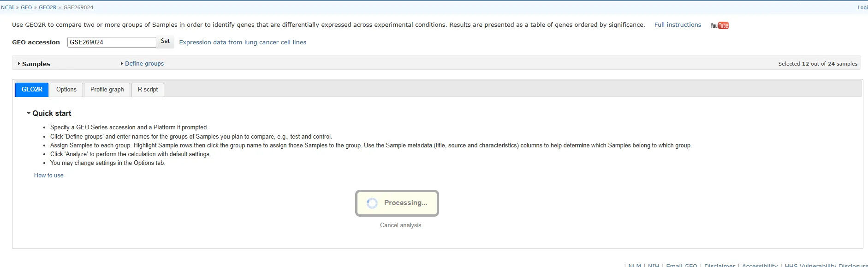Go to GEO breadcrumb link
Screen dimensions: 868x267
26,7
